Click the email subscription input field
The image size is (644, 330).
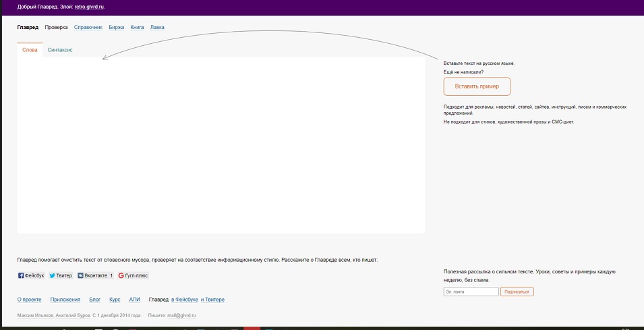(471, 292)
